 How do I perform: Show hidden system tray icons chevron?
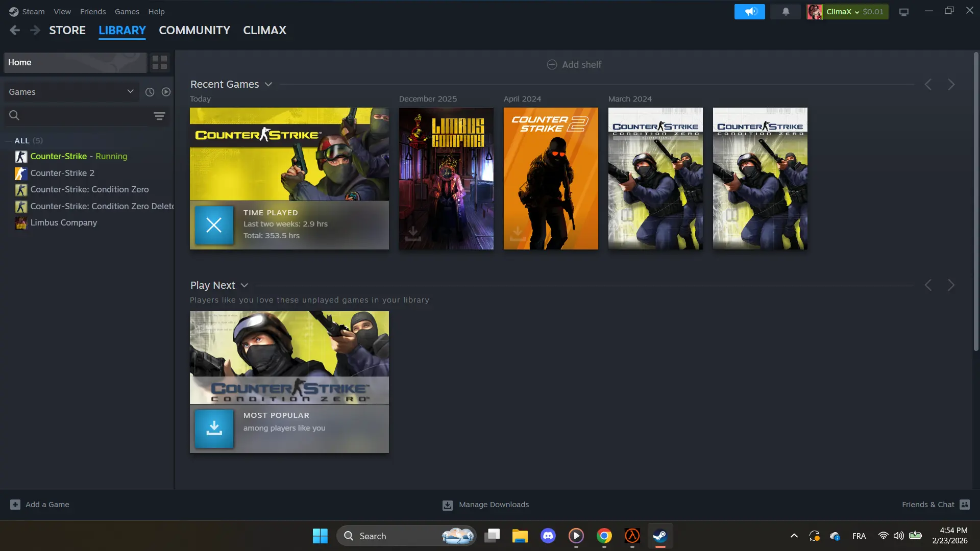(x=794, y=536)
